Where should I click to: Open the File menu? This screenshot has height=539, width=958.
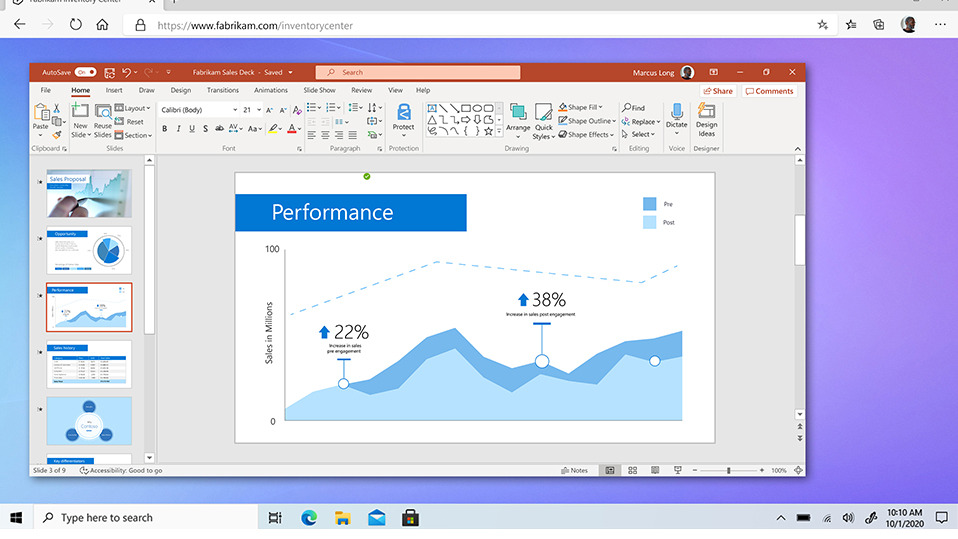[46, 90]
